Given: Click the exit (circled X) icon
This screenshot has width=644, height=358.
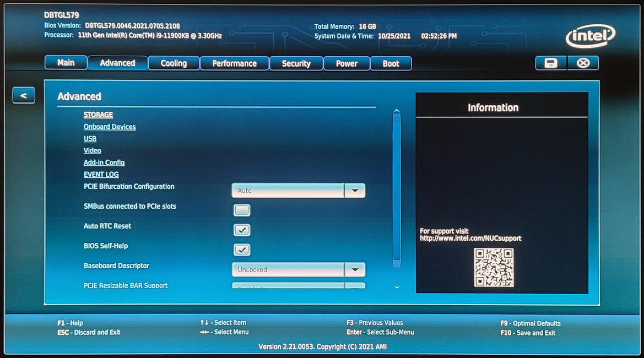Looking at the screenshot, I should 583,63.
